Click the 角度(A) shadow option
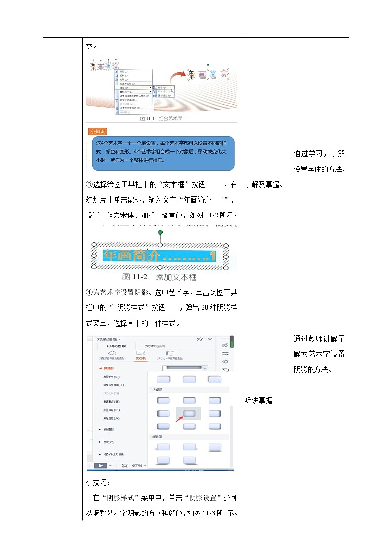Screen dimensions: 392x555 [112, 419]
